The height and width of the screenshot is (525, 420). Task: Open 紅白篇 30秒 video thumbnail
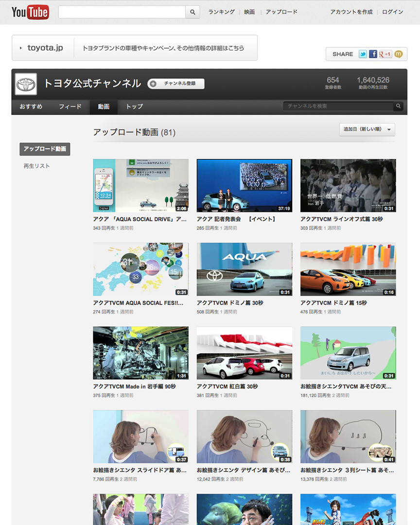coord(245,353)
